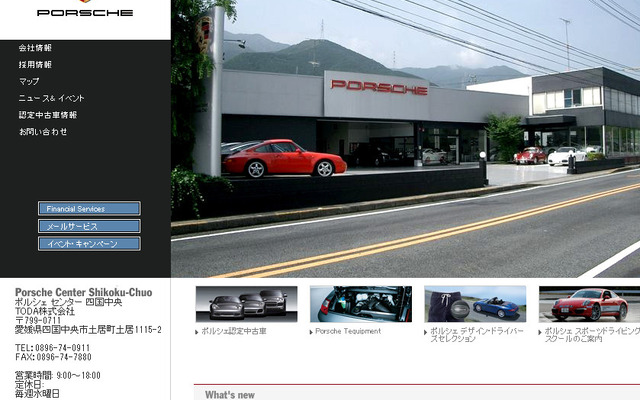
Task: Open ニュース&イベント menu entry
Action: [51, 98]
